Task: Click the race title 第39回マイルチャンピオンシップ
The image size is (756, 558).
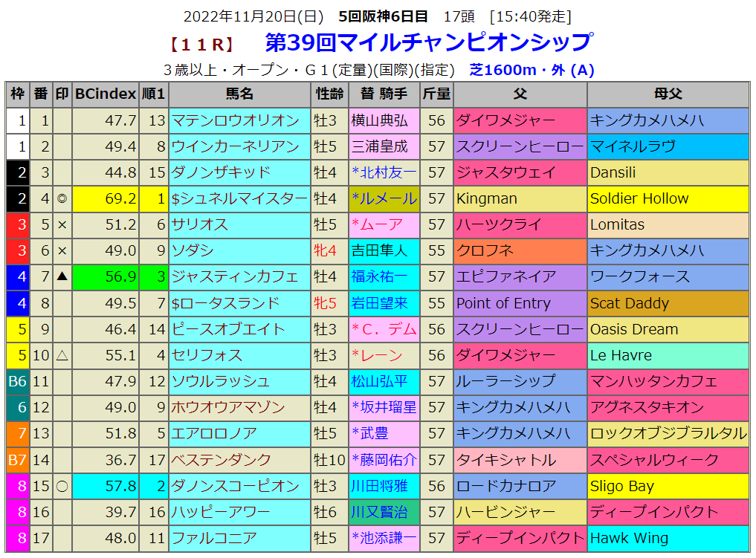Action: [x=428, y=42]
